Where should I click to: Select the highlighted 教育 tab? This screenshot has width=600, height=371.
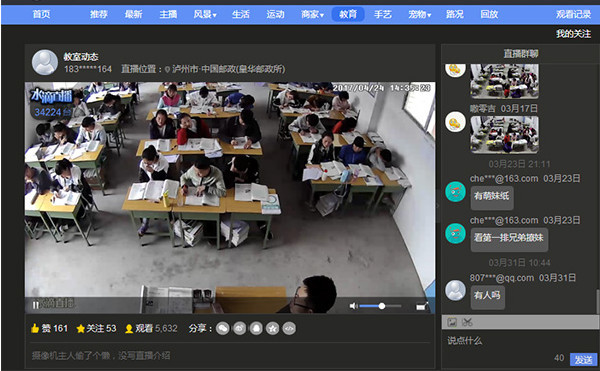[348, 15]
